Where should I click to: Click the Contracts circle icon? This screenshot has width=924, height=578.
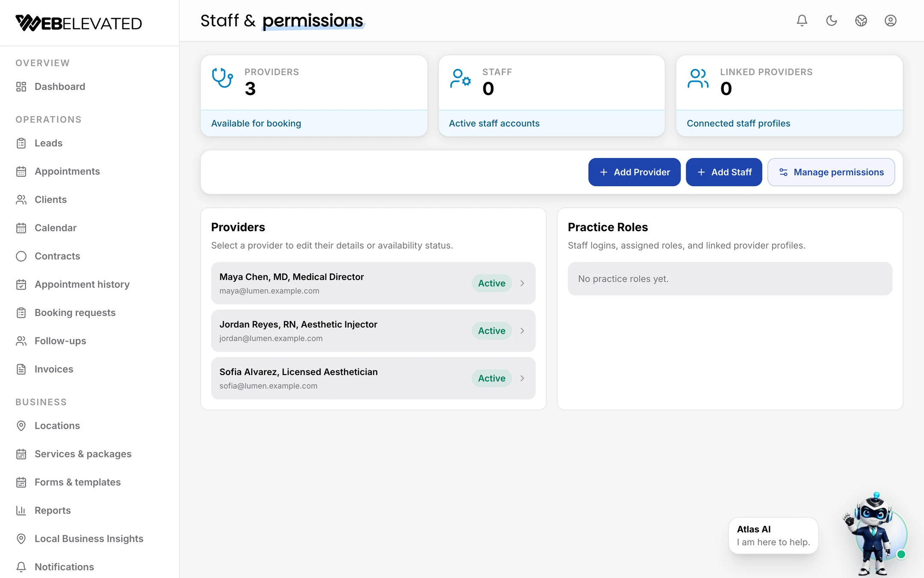tap(21, 256)
